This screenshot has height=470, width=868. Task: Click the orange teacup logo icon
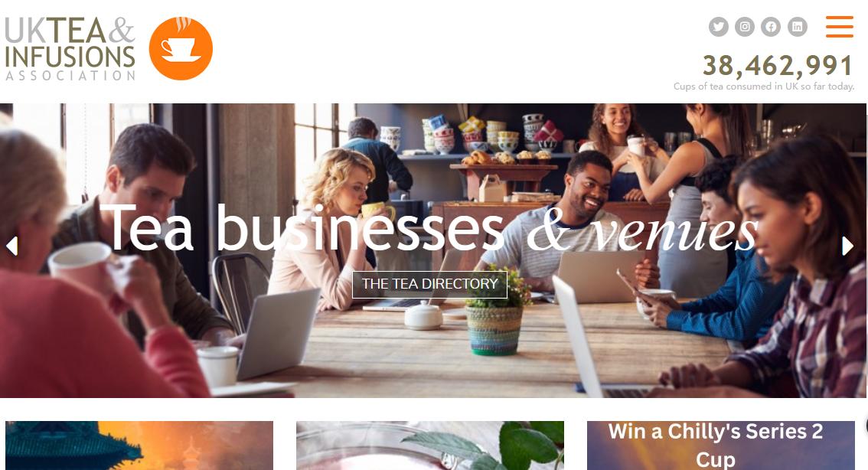(x=181, y=49)
